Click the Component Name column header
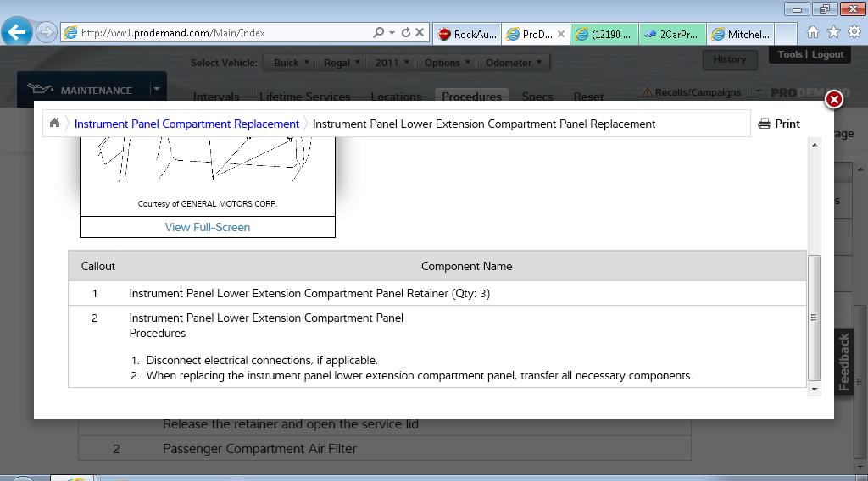 467,266
